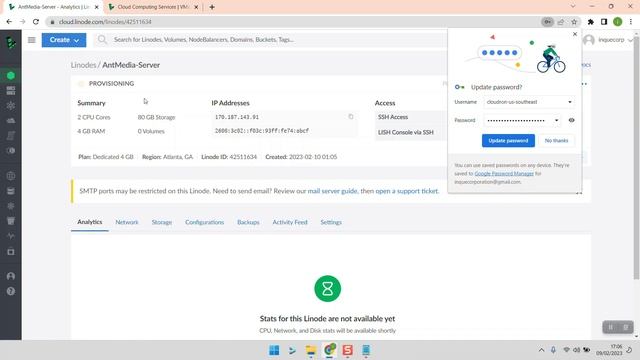The height and width of the screenshot is (360, 640).
Task: Open the green Chrome profile avatar
Action: pos(618,22)
